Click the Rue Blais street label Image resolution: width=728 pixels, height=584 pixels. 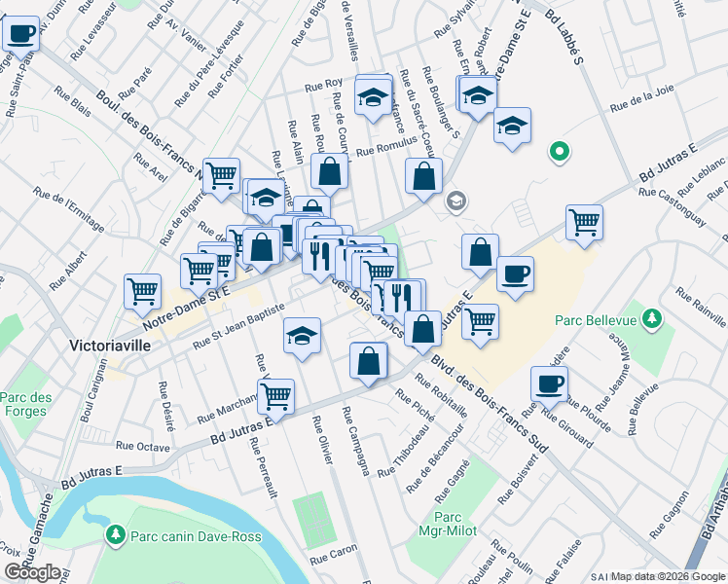[x=72, y=100]
